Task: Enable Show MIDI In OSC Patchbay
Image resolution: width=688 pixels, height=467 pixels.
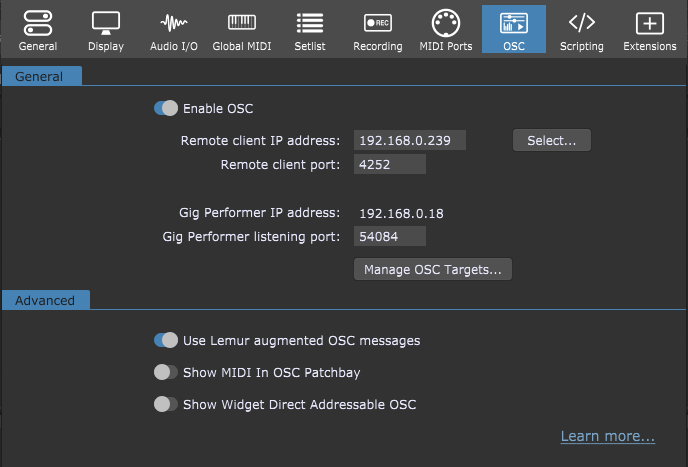Action: click(x=166, y=372)
